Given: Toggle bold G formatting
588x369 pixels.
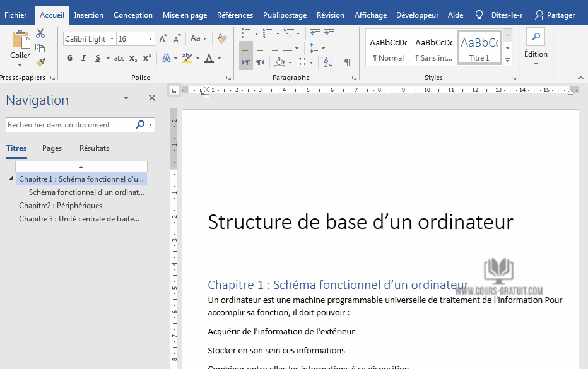Looking at the screenshot, I should tap(69, 58).
